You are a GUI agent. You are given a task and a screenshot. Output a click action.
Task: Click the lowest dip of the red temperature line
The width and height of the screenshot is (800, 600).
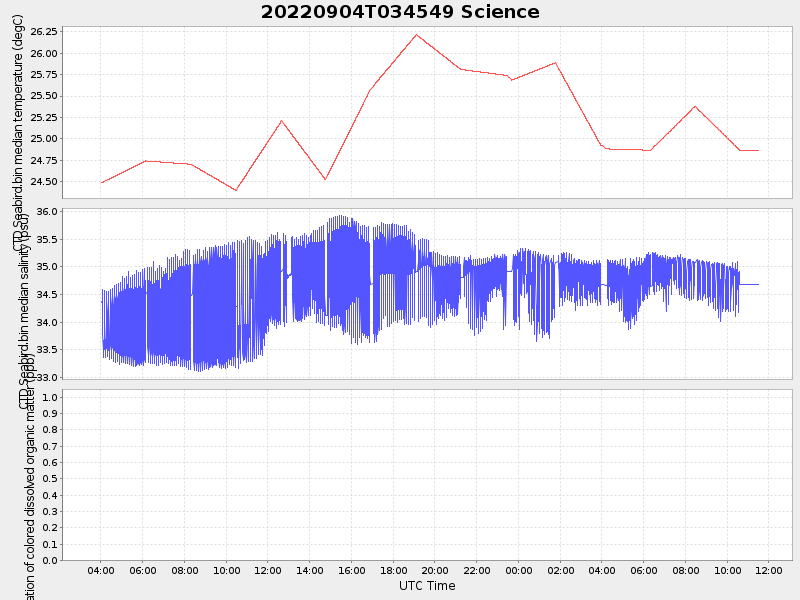coord(236,190)
